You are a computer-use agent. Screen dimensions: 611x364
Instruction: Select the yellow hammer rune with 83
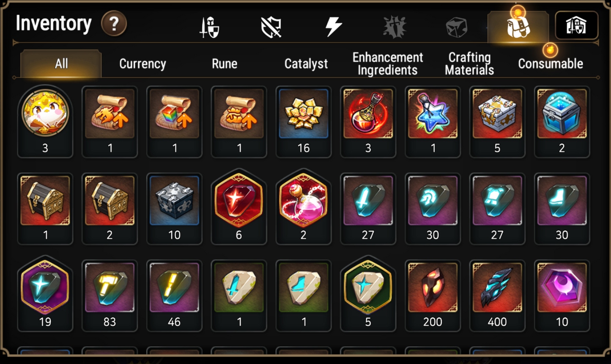(110, 295)
